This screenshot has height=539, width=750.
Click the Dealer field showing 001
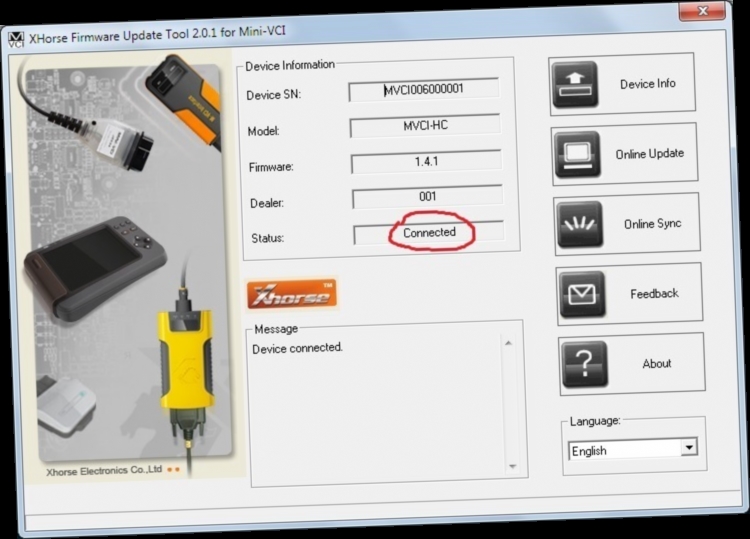(428, 197)
